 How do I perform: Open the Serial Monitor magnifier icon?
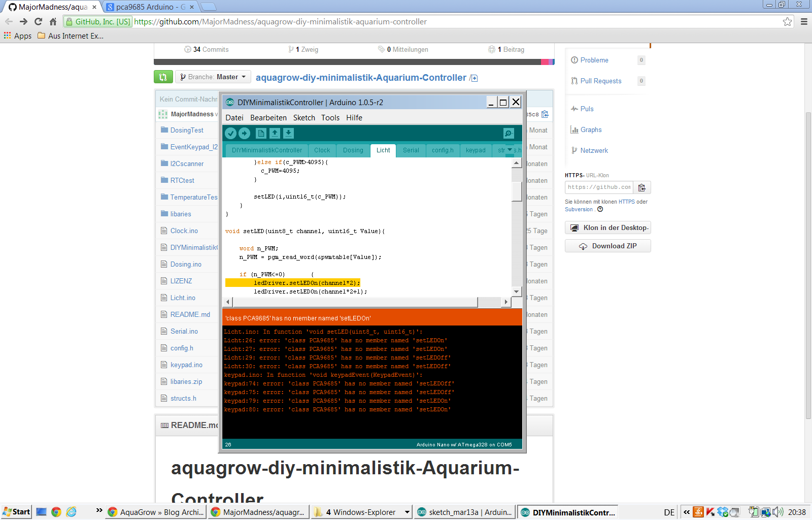click(x=509, y=133)
